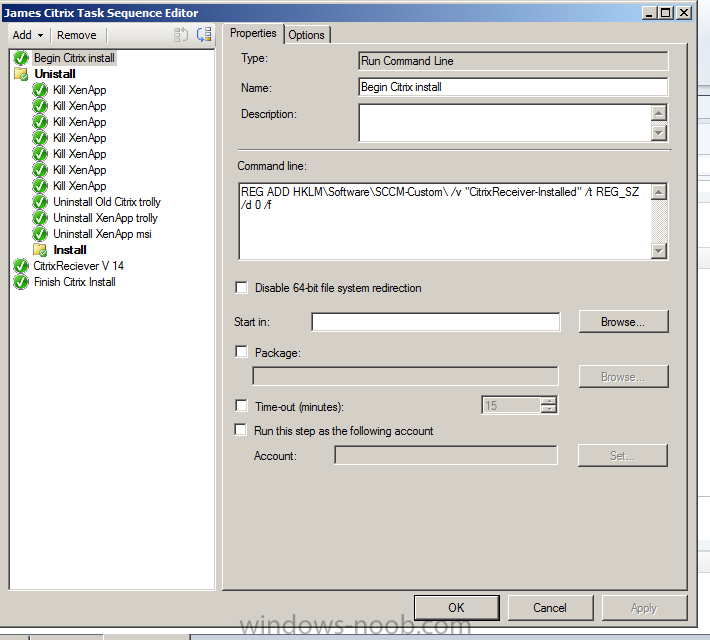
Task: Click the Install group folder icon
Action: pos(40,250)
